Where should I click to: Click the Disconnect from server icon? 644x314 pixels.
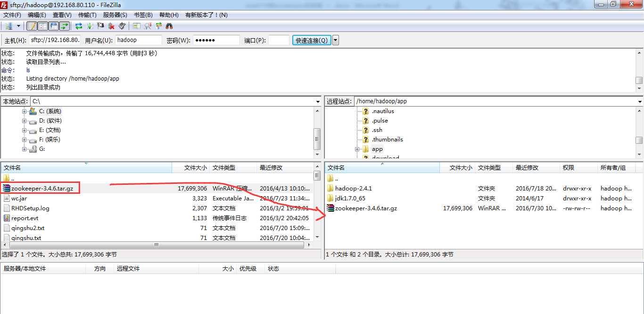pyautogui.click(x=111, y=26)
